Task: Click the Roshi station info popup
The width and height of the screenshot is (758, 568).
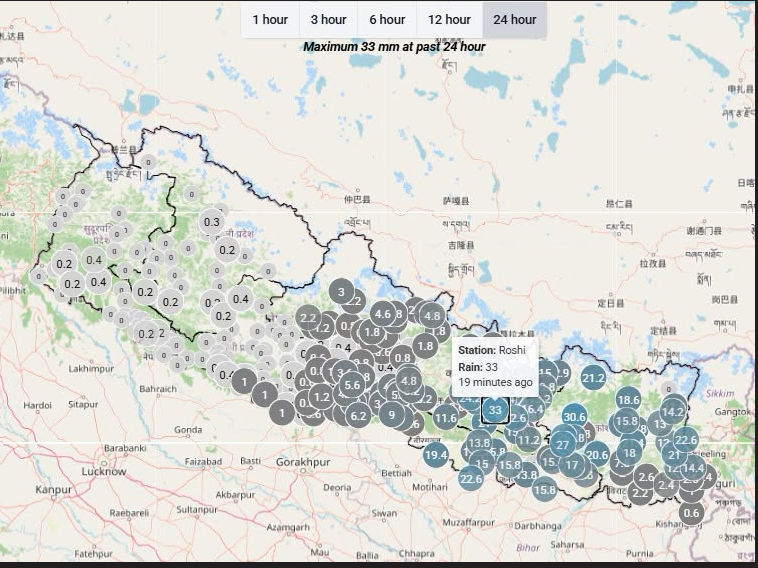Action: pyautogui.click(x=495, y=366)
